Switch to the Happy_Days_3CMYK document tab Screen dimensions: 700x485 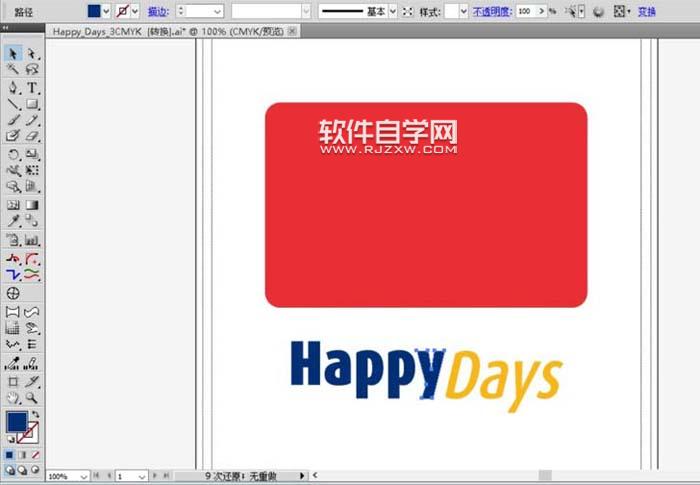tap(165, 32)
